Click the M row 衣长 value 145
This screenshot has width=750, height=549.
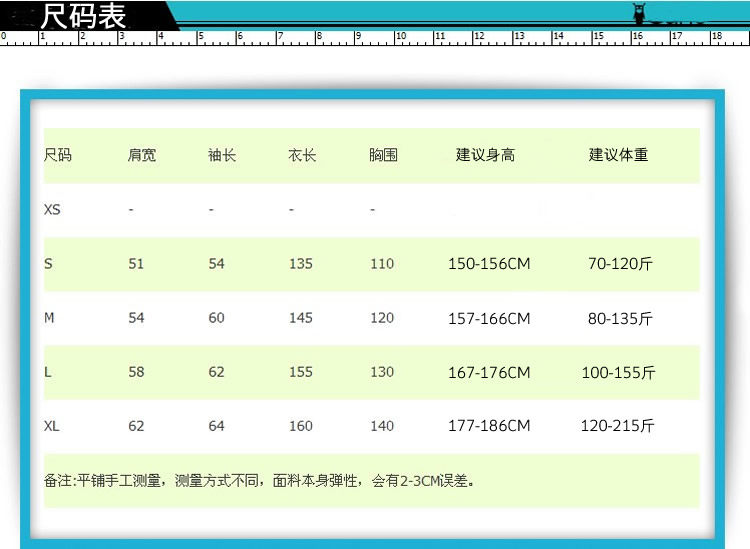click(x=300, y=318)
